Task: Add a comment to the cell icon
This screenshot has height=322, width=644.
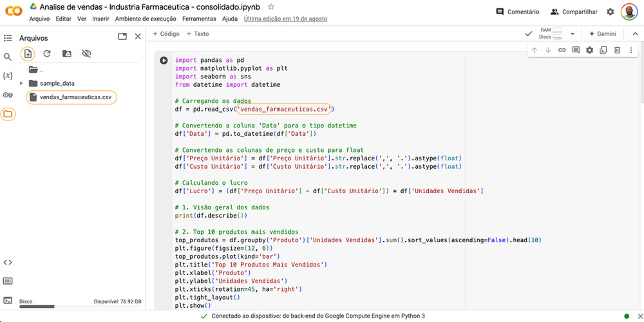Action: (x=576, y=50)
